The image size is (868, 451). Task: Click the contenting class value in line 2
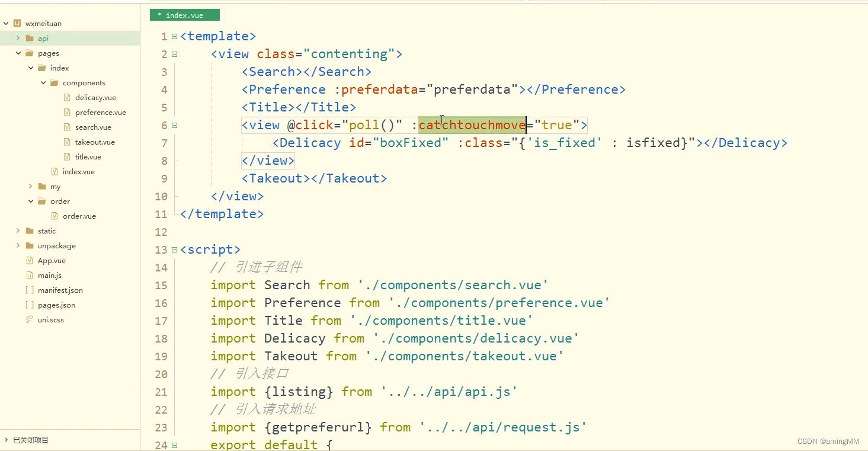[x=349, y=54]
